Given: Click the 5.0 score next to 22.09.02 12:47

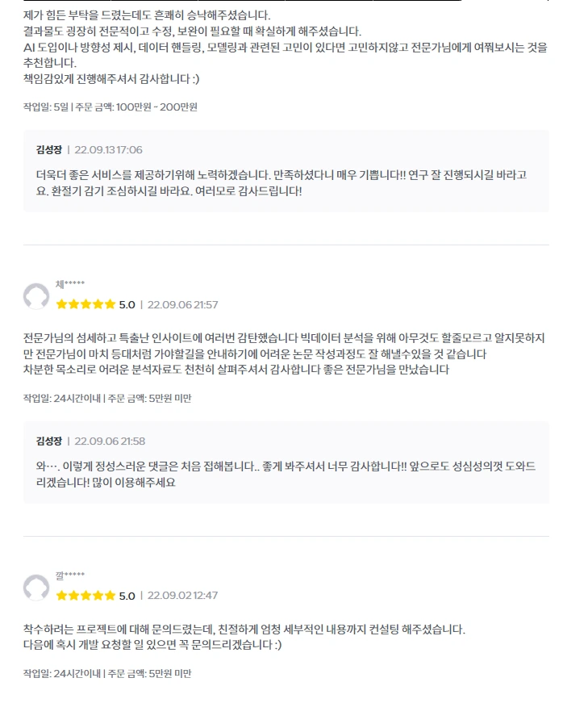Looking at the screenshot, I should (x=127, y=596).
